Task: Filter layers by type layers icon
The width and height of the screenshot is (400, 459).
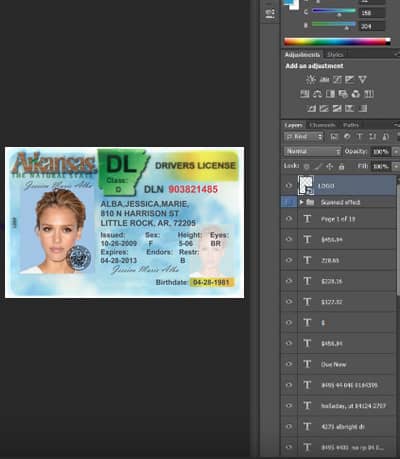Action: [360, 136]
